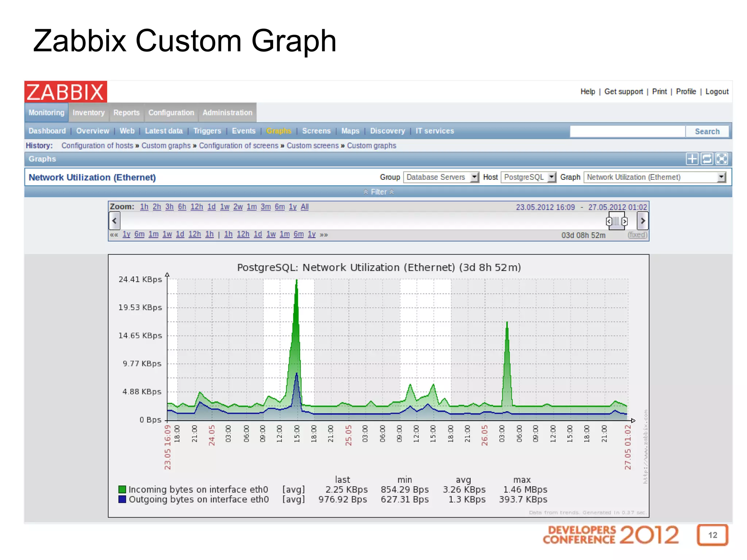Click the fixed toggle link
Viewport: 747px width, 560px height.
(637, 235)
